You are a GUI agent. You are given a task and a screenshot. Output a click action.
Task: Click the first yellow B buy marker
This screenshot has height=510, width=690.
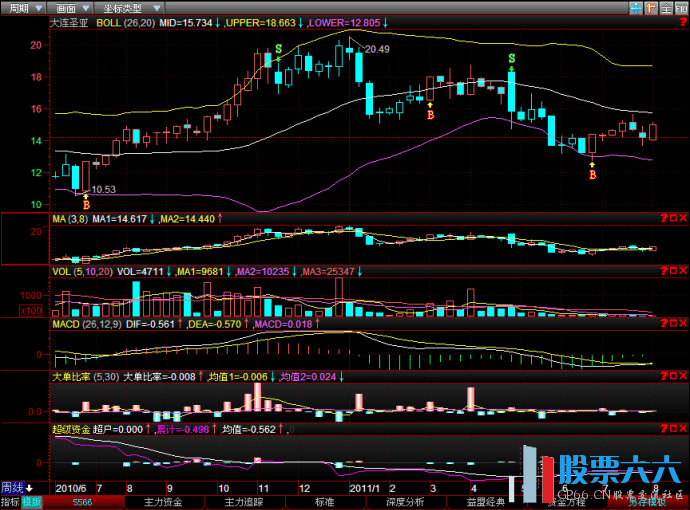85,202
